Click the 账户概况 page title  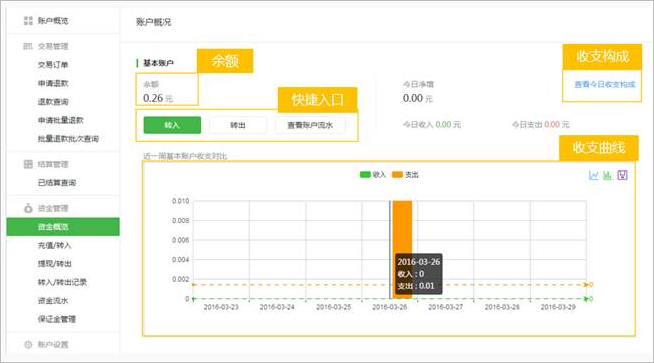tap(153, 22)
